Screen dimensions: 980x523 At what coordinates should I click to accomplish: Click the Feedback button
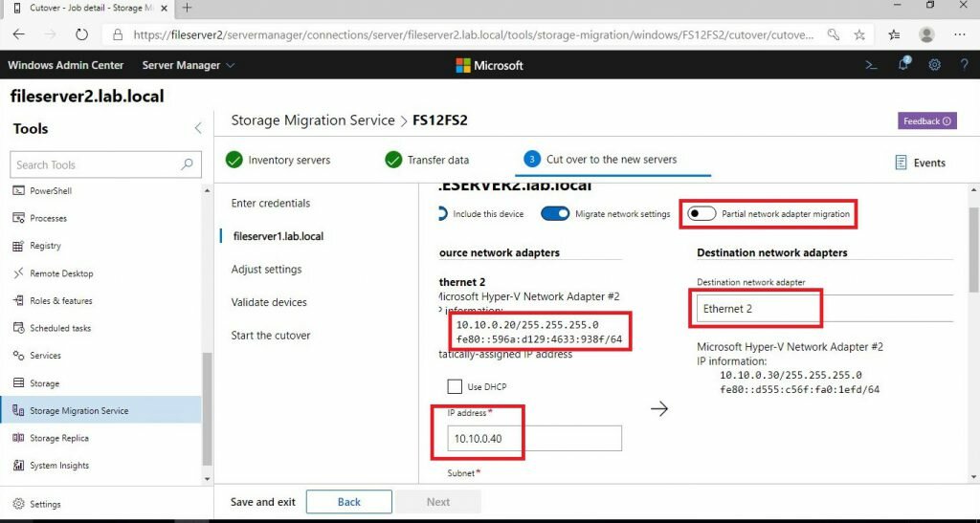click(x=927, y=121)
